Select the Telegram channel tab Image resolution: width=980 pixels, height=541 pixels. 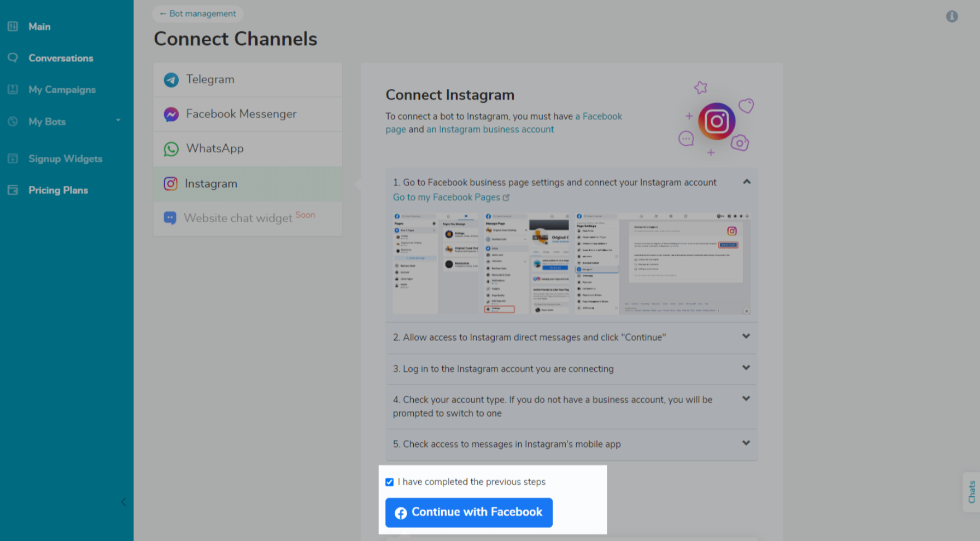coord(248,80)
